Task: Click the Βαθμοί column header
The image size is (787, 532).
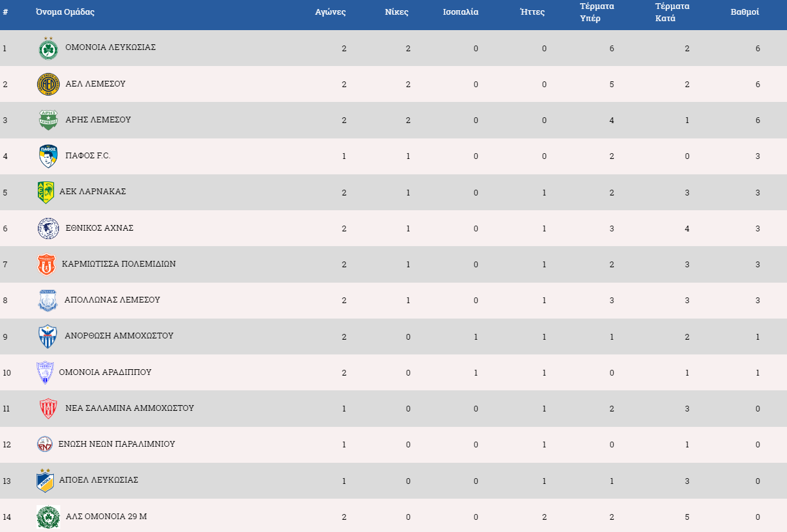Action: pyautogui.click(x=745, y=12)
